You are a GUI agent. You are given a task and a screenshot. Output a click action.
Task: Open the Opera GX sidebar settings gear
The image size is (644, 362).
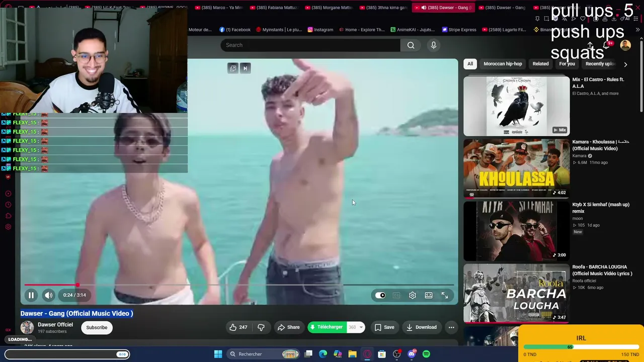point(8,227)
